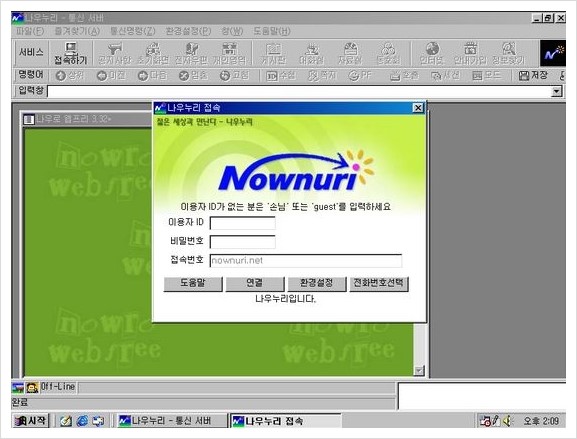
Task: Focus the 비밀번호 password field
Action: 243,242
